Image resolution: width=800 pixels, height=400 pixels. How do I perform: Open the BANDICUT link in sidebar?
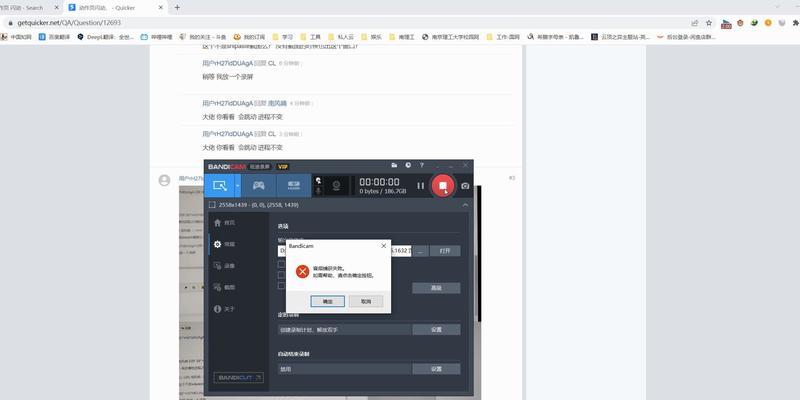(x=239, y=378)
